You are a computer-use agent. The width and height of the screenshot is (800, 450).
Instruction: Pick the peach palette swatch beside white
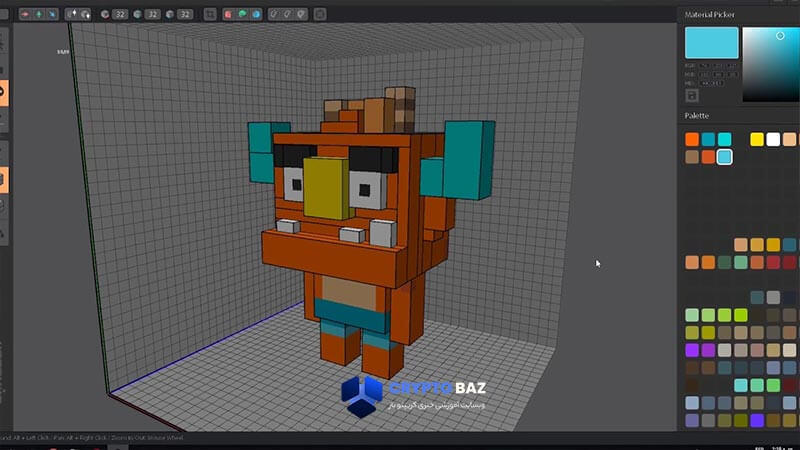point(789,139)
